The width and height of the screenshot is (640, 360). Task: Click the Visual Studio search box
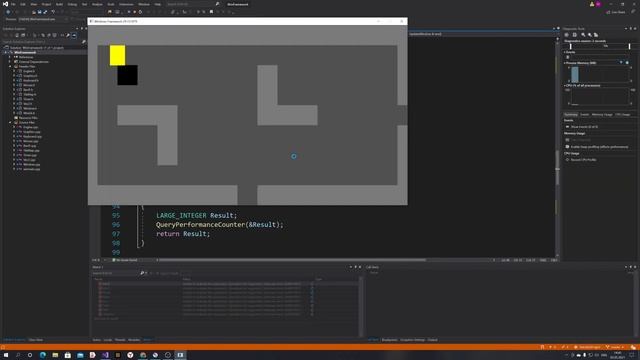[x=192, y=4]
